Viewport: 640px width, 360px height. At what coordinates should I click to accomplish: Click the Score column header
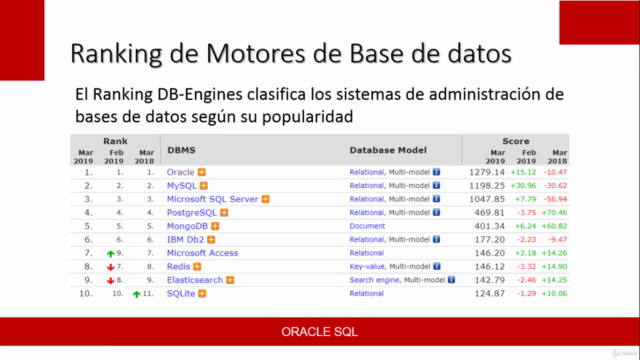[x=516, y=141]
